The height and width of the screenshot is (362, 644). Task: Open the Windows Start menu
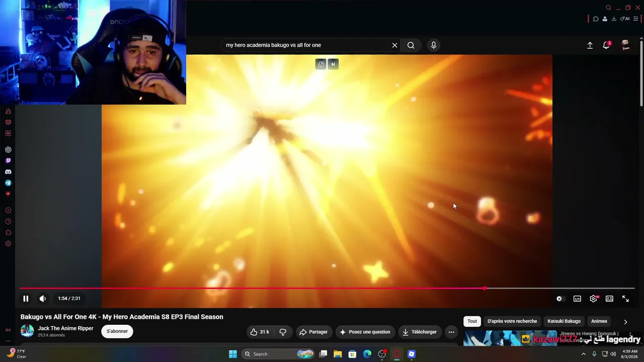pyautogui.click(x=233, y=354)
